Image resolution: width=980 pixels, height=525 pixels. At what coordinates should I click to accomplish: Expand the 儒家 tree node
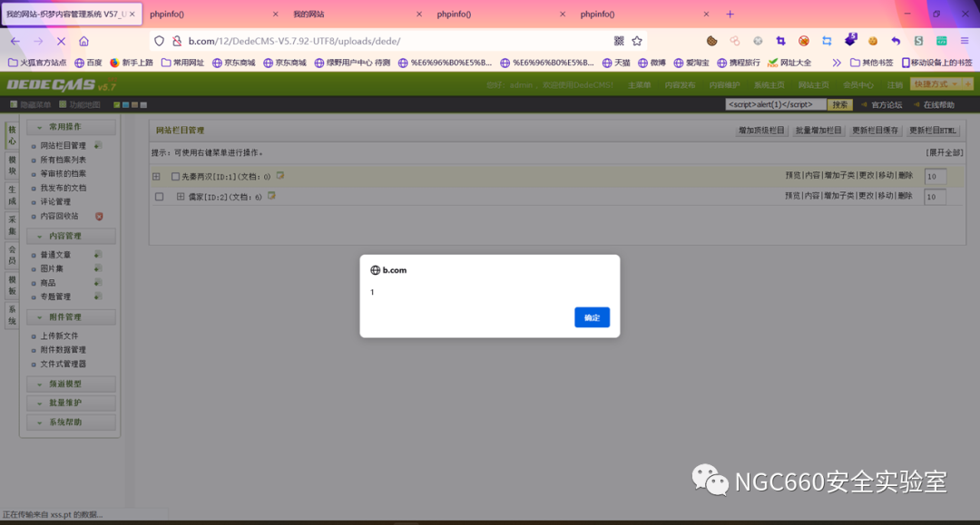[x=181, y=197]
